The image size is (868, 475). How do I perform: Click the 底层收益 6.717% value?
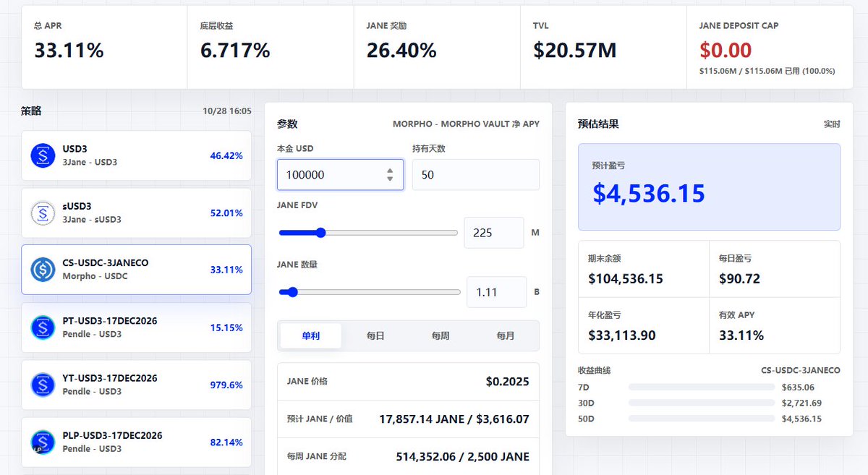click(235, 50)
